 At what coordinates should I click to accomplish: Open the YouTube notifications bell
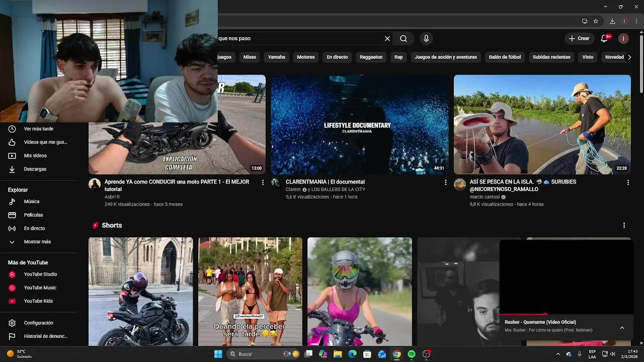pos(605,39)
